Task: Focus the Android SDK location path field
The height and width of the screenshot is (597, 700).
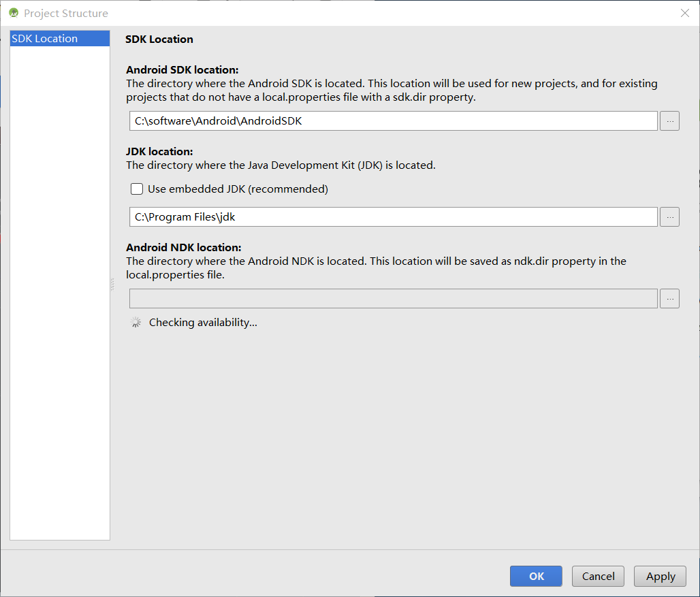Action: click(x=394, y=121)
